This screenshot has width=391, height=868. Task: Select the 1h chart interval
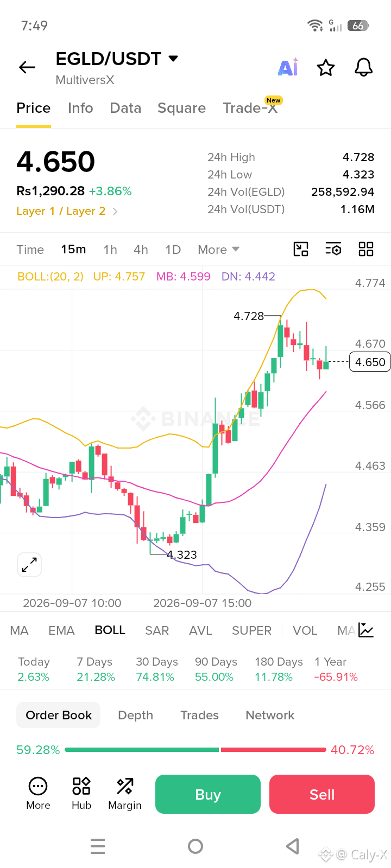click(x=110, y=250)
